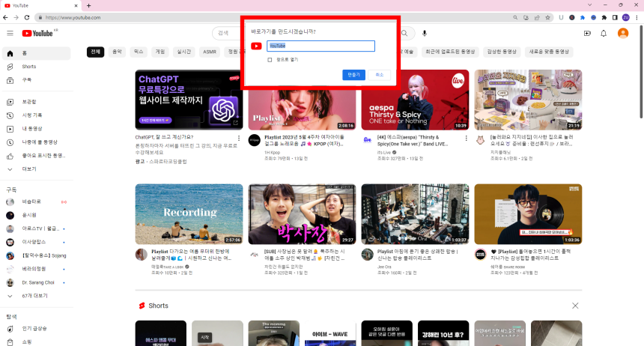The height and width of the screenshot is (346, 644).
Task: Open 쇼핑 in the explore section
Action: tap(37, 342)
